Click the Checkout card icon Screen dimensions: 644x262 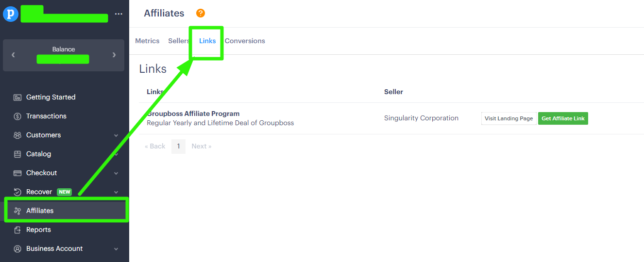[17, 173]
